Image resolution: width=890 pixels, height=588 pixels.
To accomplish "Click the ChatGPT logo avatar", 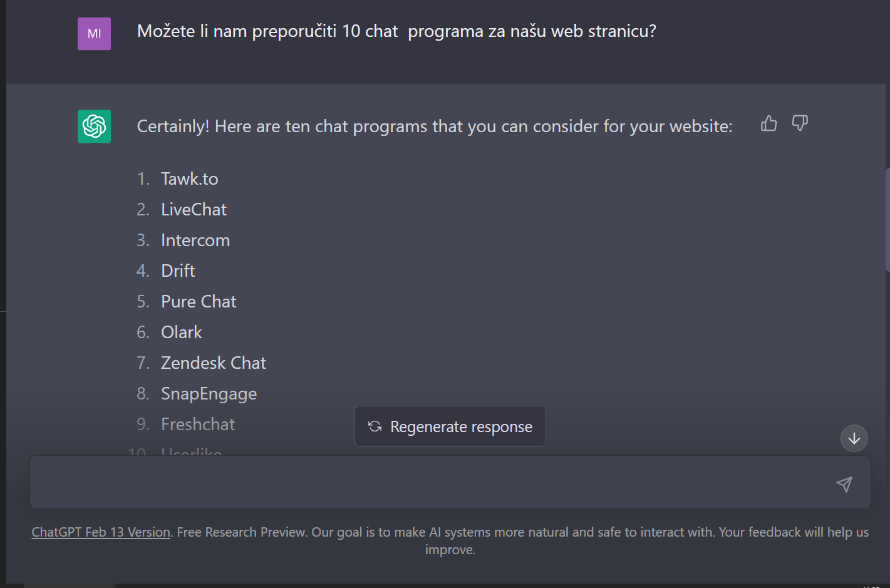I will click(94, 126).
